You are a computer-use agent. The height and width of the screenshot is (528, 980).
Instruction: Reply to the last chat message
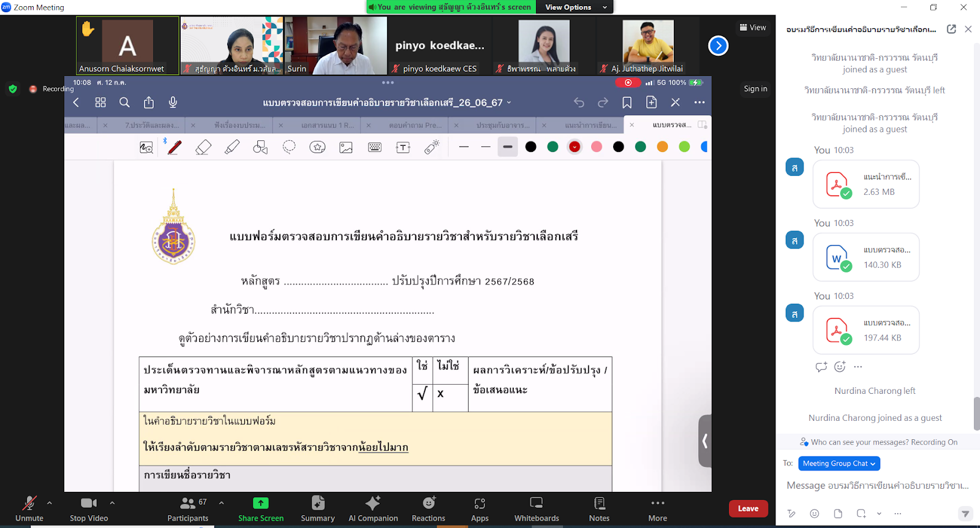pyautogui.click(x=821, y=366)
